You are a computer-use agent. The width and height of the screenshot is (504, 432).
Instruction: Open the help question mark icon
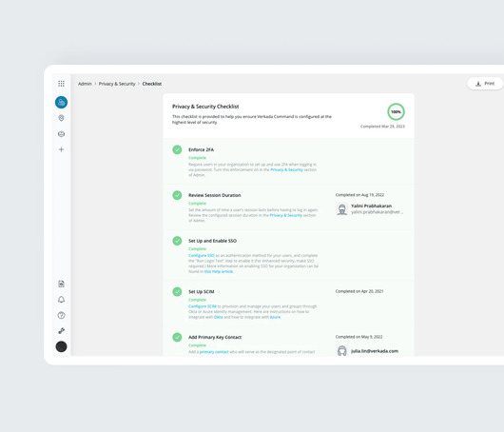click(61, 315)
